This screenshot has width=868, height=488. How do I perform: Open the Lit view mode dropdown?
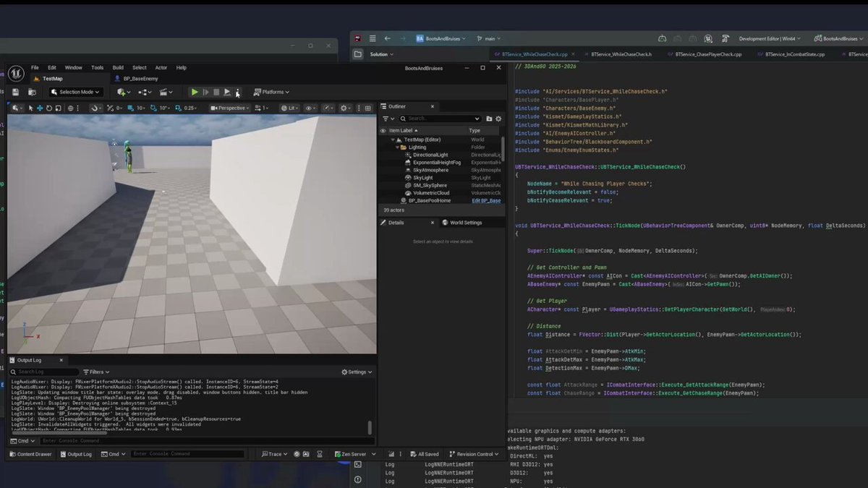tap(290, 108)
